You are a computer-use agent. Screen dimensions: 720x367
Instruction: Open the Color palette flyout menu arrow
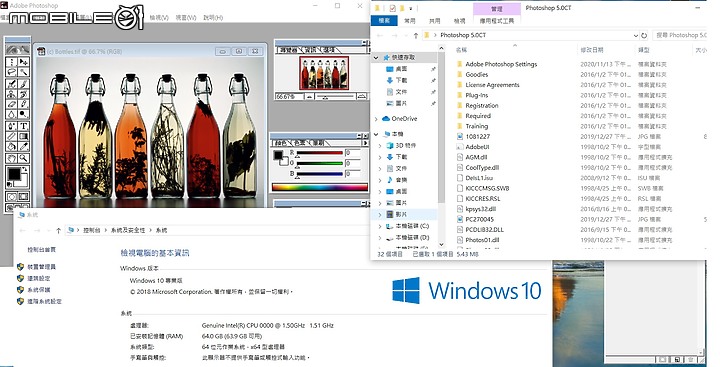pos(366,143)
